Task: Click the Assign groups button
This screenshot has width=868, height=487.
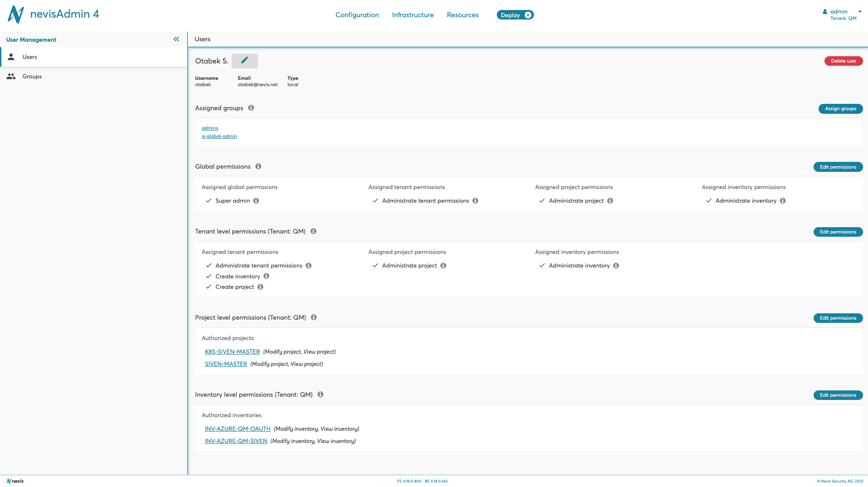Action: 840,109
